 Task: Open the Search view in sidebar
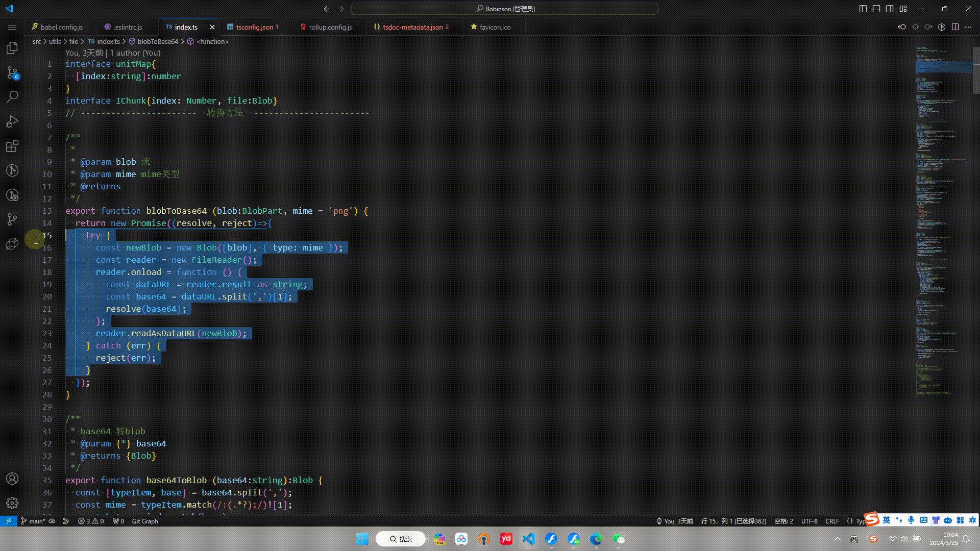[12, 97]
